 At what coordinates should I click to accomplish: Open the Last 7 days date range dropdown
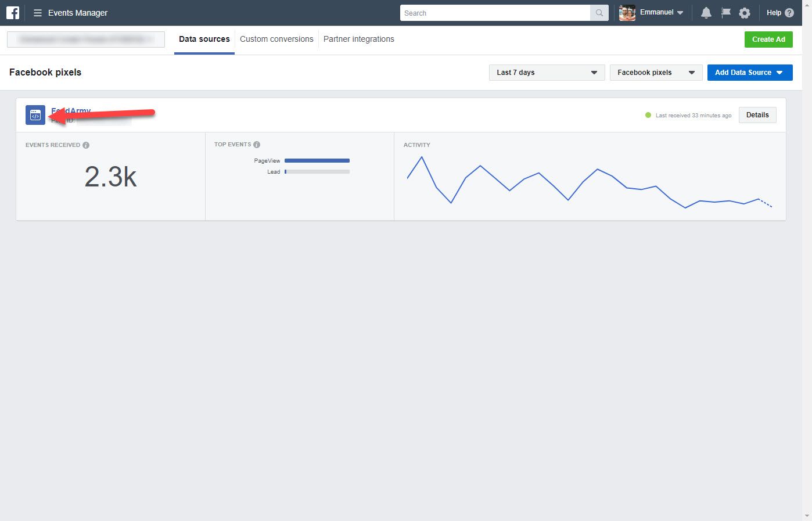click(x=546, y=72)
